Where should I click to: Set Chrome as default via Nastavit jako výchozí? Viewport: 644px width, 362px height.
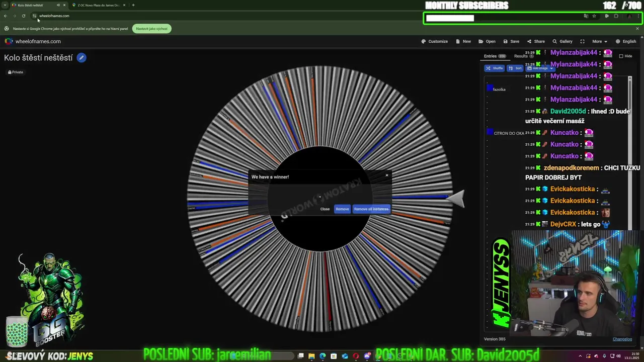(x=151, y=29)
